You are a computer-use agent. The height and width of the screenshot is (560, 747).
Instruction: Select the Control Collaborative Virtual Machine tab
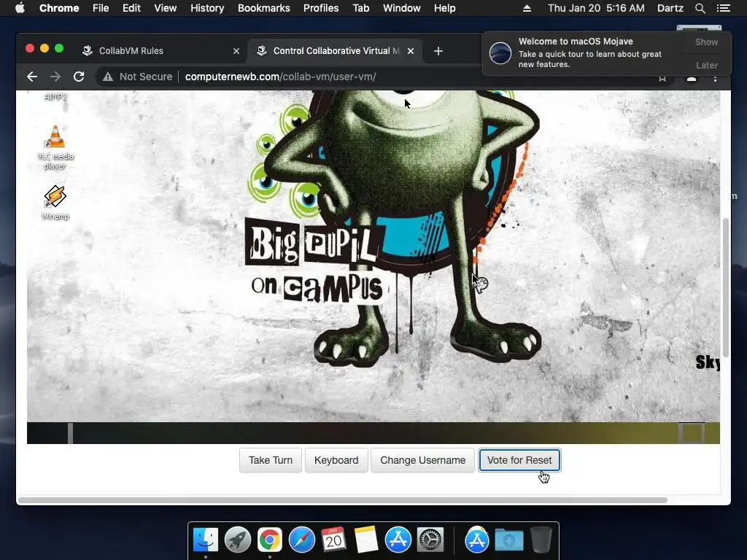(x=333, y=51)
